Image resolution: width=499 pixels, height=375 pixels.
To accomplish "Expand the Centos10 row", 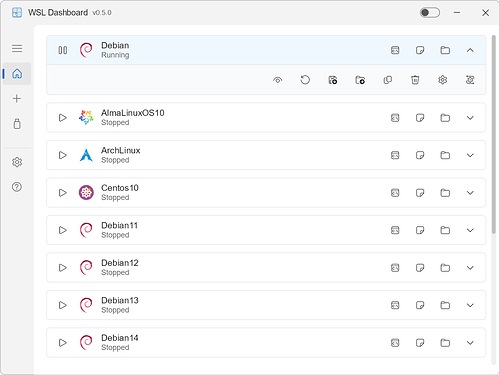I will point(470,193).
